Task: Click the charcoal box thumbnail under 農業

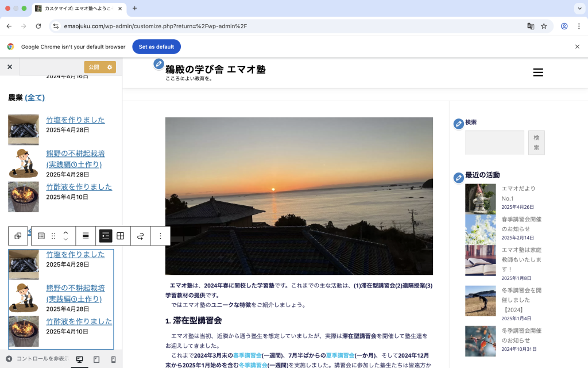Action: click(x=24, y=129)
